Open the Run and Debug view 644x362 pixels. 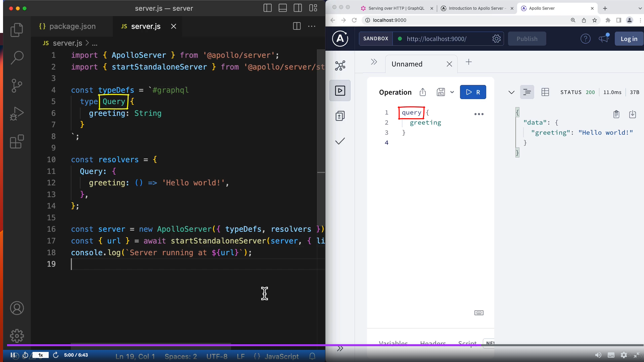point(17,114)
